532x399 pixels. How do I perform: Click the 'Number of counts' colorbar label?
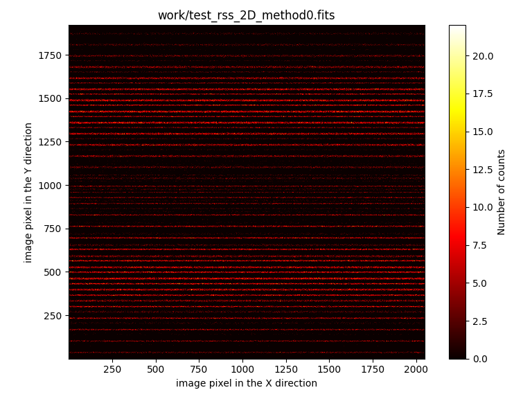(x=502, y=192)
